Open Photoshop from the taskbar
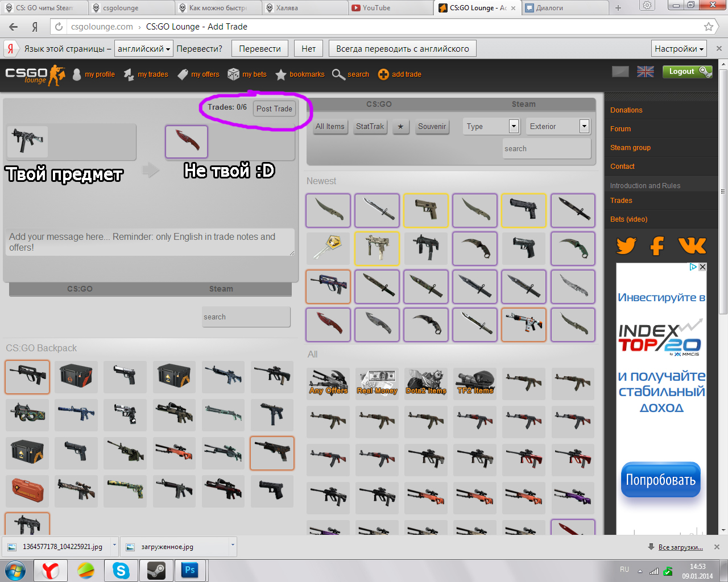728x582 pixels. [x=190, y=570]
